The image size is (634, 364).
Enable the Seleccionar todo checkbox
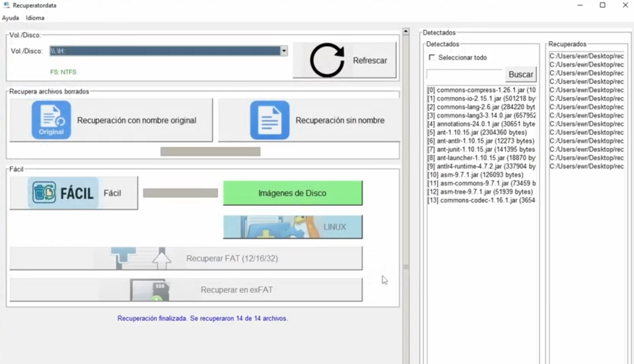coord(432,57)
